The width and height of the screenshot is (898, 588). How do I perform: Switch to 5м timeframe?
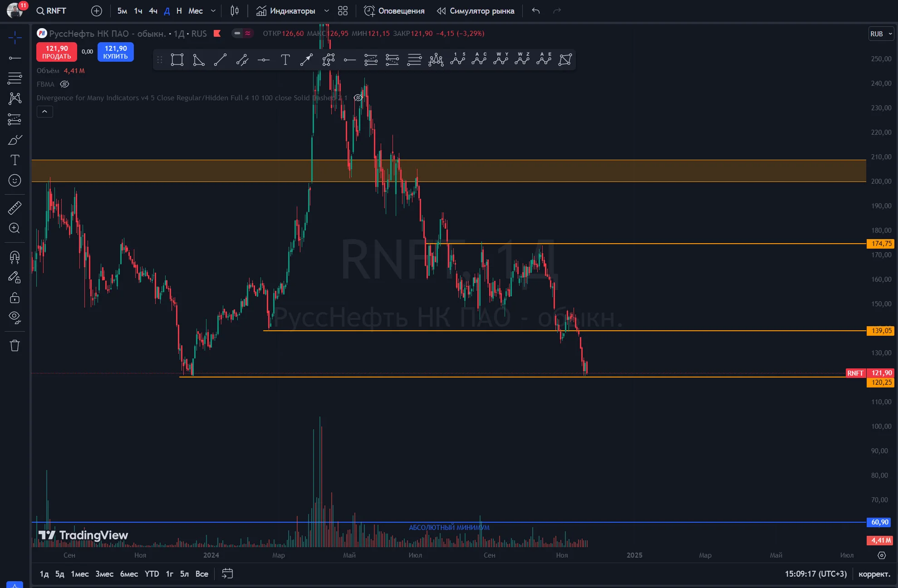[x=122, y=11]
